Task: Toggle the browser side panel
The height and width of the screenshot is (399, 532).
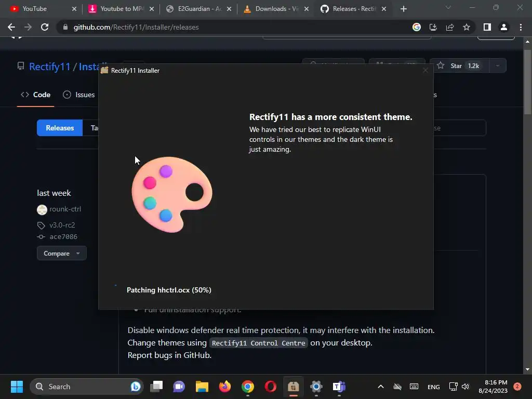Action: click(x=487, y=27)
